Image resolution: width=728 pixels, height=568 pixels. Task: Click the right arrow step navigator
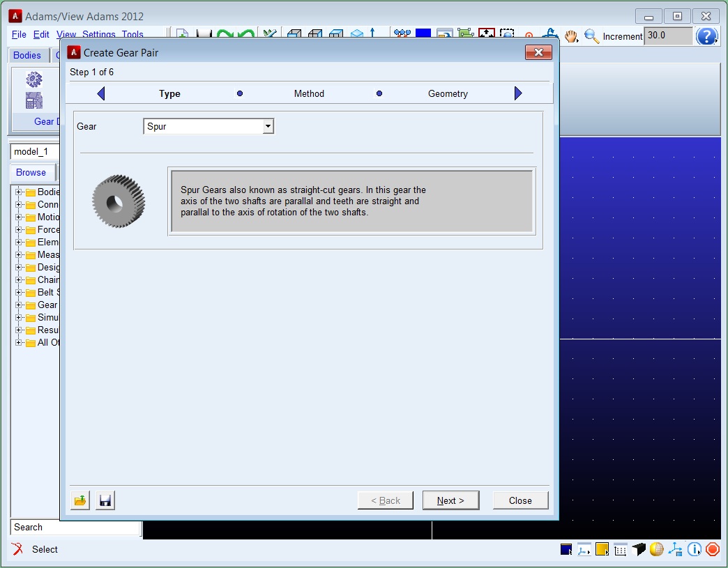pyautogui.click(x=518, y=93)
